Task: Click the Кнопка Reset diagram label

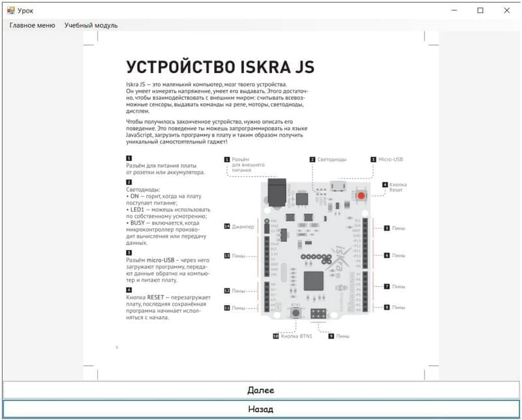Action: (x=398, y=187)
